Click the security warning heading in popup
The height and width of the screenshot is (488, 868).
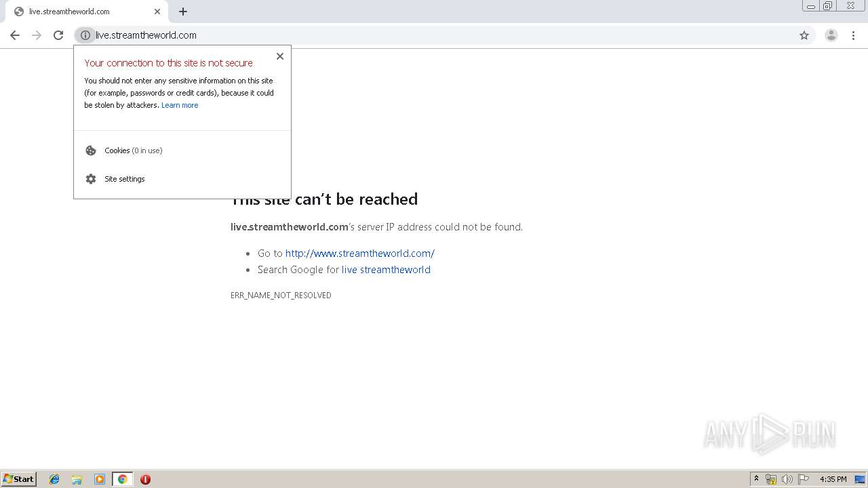click(x=169, y=63)
